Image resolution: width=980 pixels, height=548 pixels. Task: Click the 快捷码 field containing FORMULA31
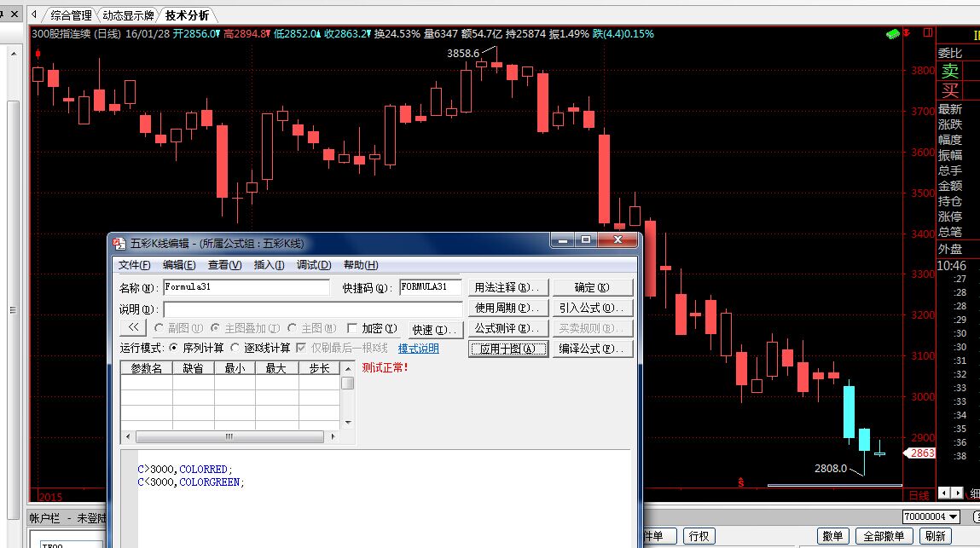tap(431, 287)
